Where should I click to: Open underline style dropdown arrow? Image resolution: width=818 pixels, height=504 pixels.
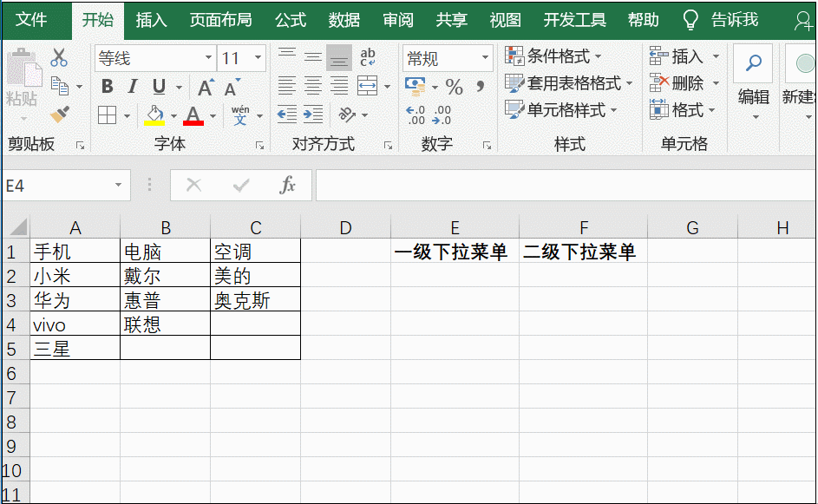point(179,87)
